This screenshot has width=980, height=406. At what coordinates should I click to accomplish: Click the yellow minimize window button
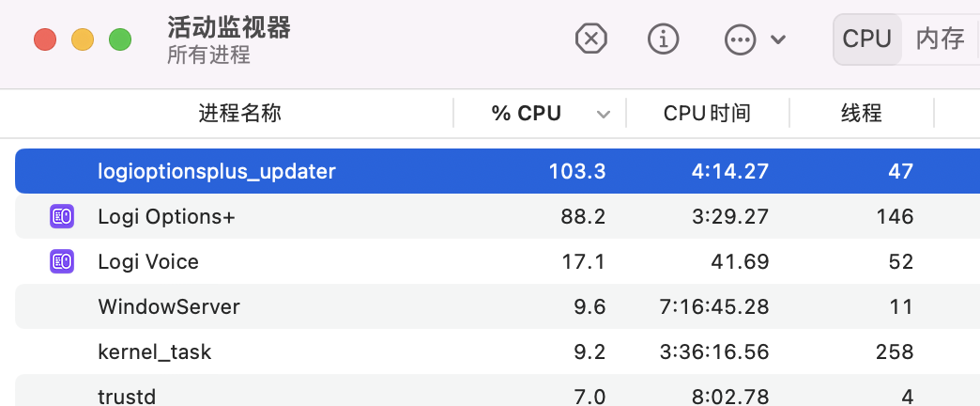click(x=83, y=39)
